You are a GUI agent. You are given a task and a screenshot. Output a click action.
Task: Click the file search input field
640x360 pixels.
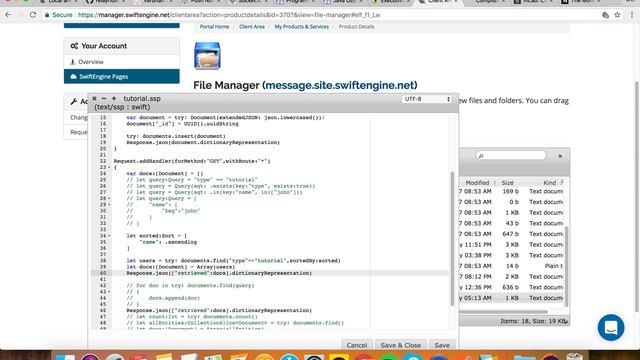click(511, 156)
